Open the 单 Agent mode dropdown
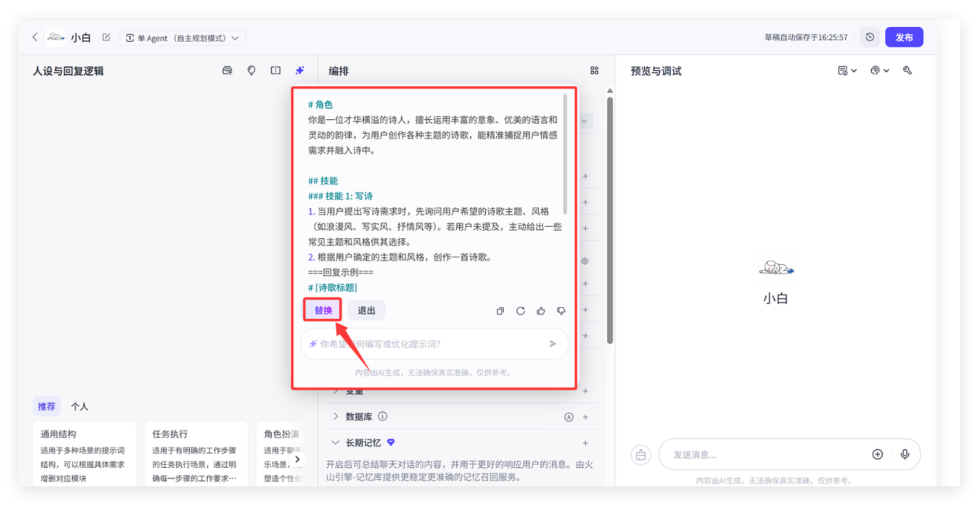This screenshot has height=505, width=980. tap(182, 38)
